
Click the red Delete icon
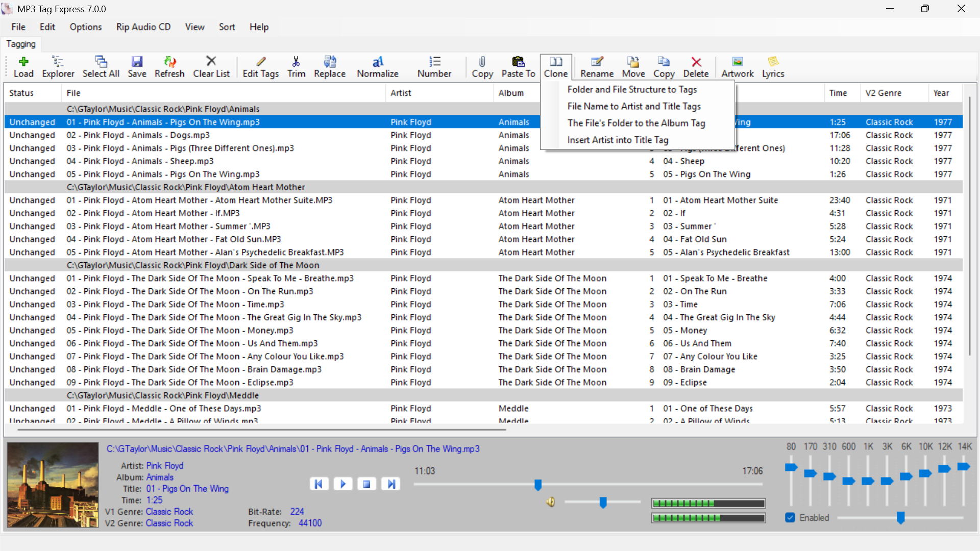(696, 67)
